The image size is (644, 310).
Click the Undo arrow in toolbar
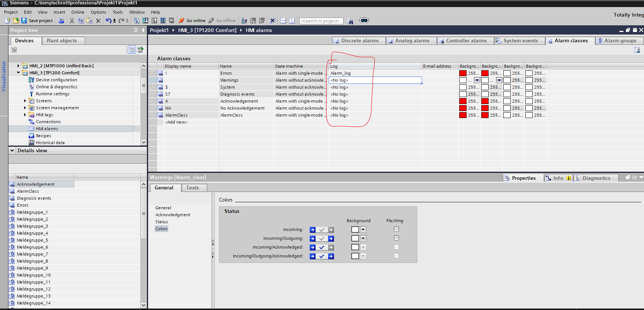click(x=108, y=21)
